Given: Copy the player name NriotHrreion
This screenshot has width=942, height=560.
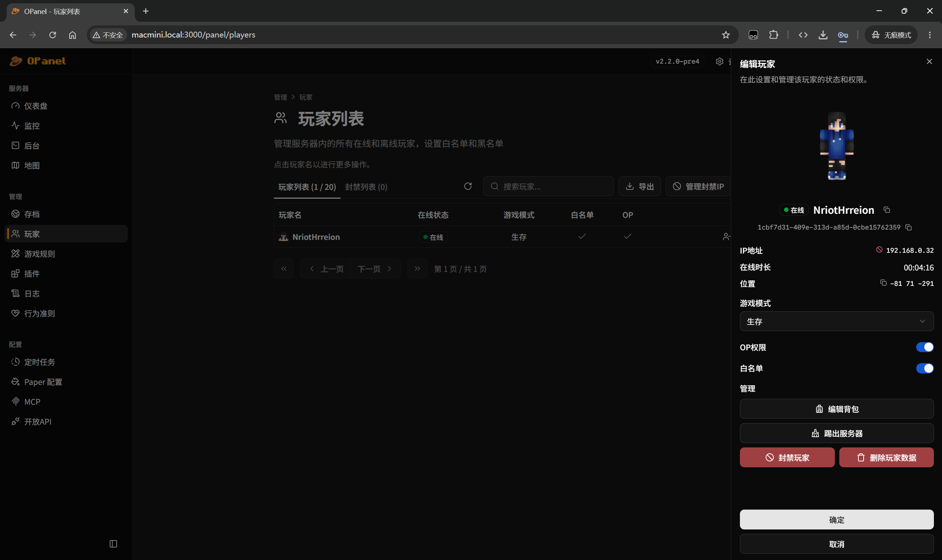Looking at the screenshot, I should [887, 210].
